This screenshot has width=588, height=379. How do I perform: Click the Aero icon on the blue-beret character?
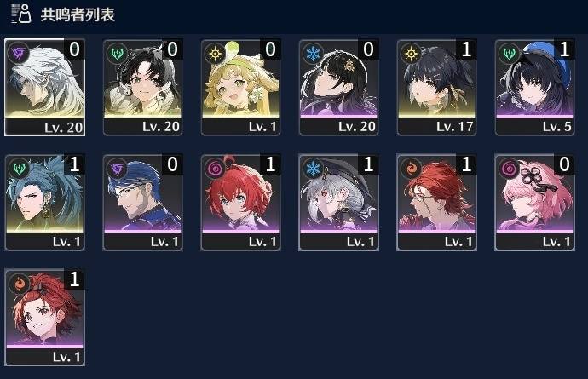(x=509, y=54)
